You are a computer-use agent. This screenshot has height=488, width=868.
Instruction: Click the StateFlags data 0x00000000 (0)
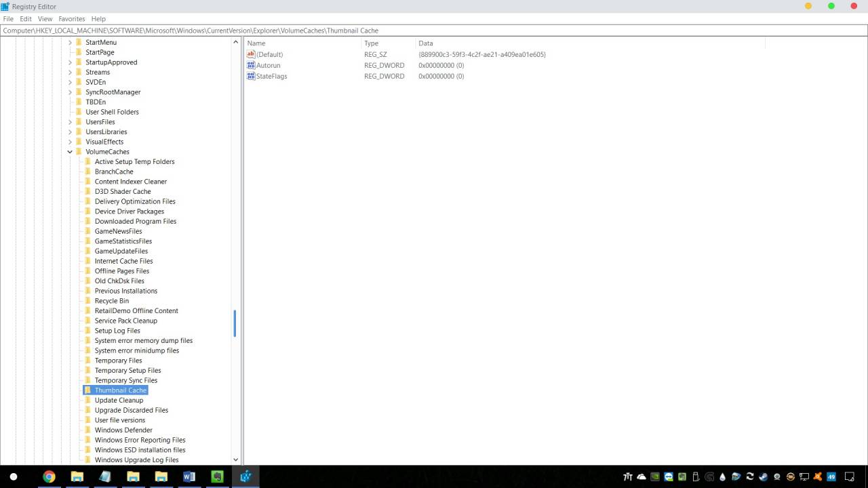coord(441,76)
